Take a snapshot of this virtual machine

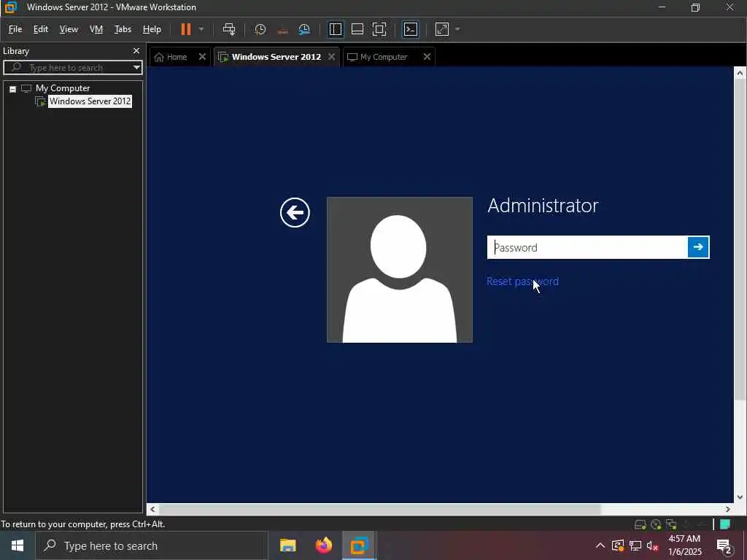(x=260, y=29)
